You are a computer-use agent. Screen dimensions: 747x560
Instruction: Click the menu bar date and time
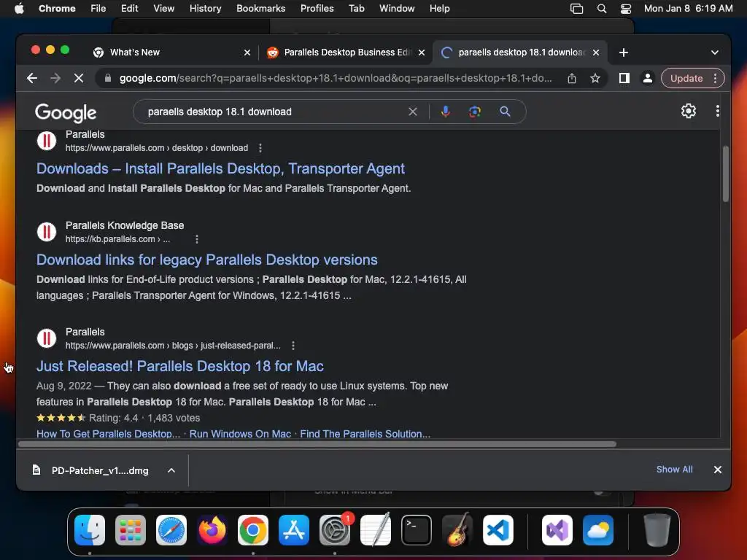coord(688,9)
